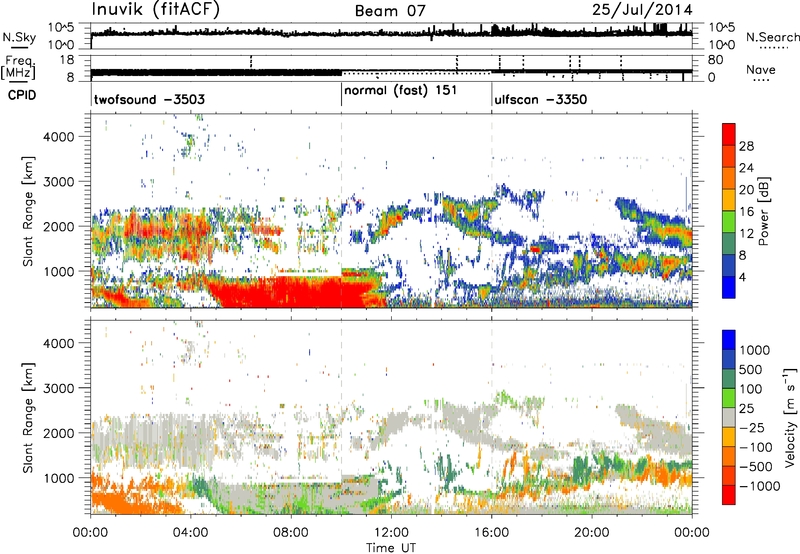Click the '04:00' time axis tick label
This screenshot has width=800, height=554.
click(190, 533)
